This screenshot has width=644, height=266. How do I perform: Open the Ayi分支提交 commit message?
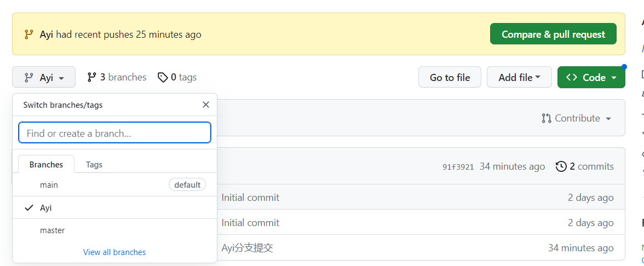[247, 248]
